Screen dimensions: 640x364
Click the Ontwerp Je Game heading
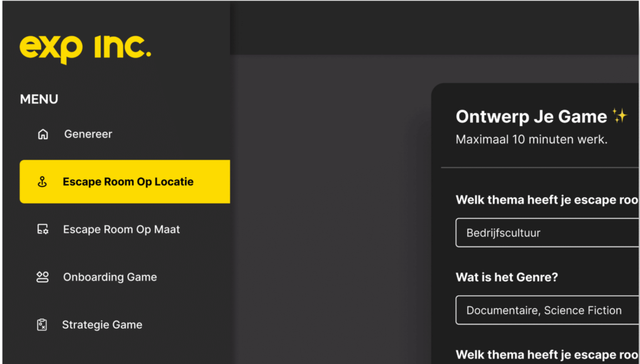(531, 117)
